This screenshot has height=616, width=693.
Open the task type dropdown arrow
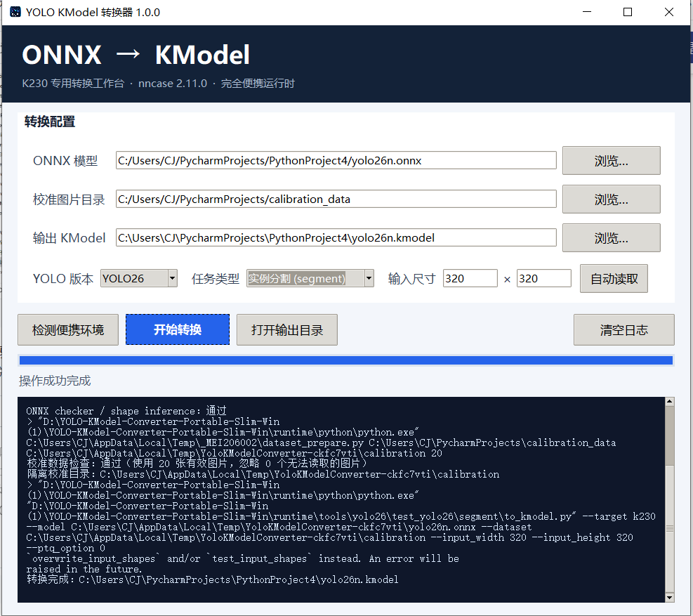pos(369,279)
